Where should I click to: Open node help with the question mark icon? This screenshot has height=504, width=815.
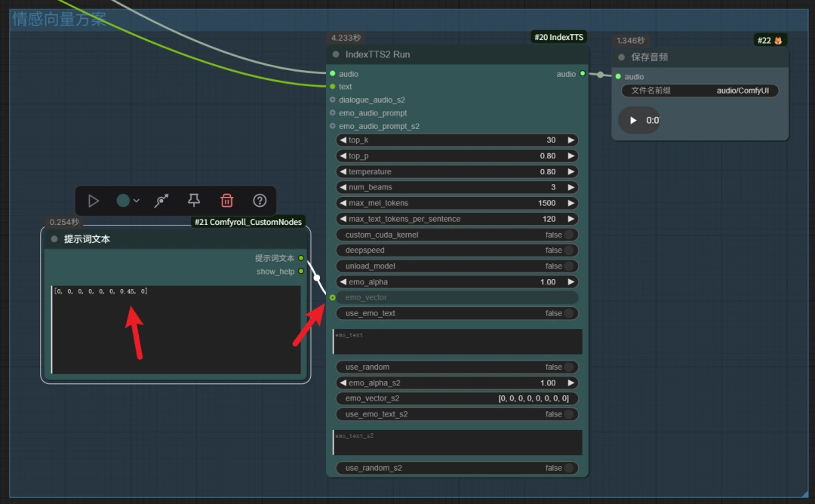[x=260, y=201]
